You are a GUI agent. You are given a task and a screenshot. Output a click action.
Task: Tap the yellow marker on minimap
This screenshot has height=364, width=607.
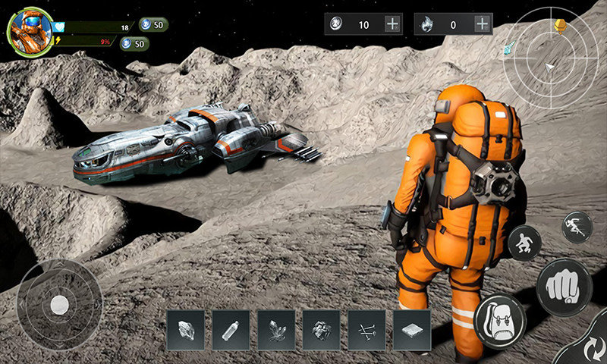tap(561, 27)
